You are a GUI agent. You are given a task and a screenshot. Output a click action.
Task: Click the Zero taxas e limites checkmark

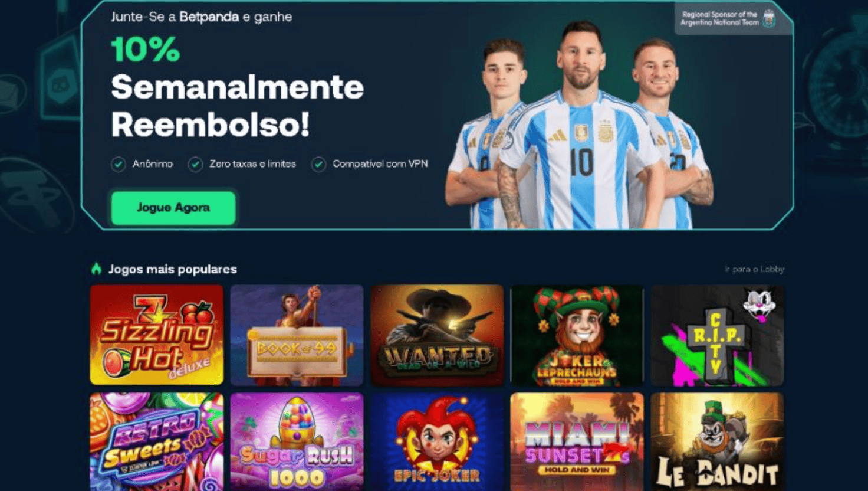195,164
